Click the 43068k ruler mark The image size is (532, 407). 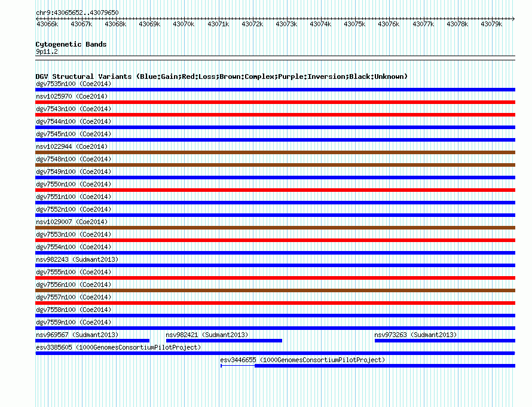(115, 24)
